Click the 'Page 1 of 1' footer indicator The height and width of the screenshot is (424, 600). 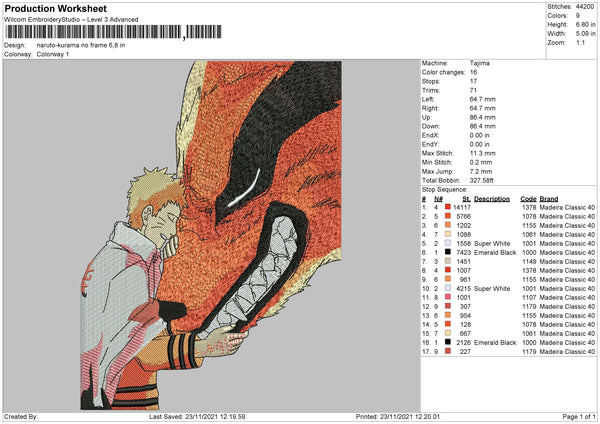click(579, 416)
